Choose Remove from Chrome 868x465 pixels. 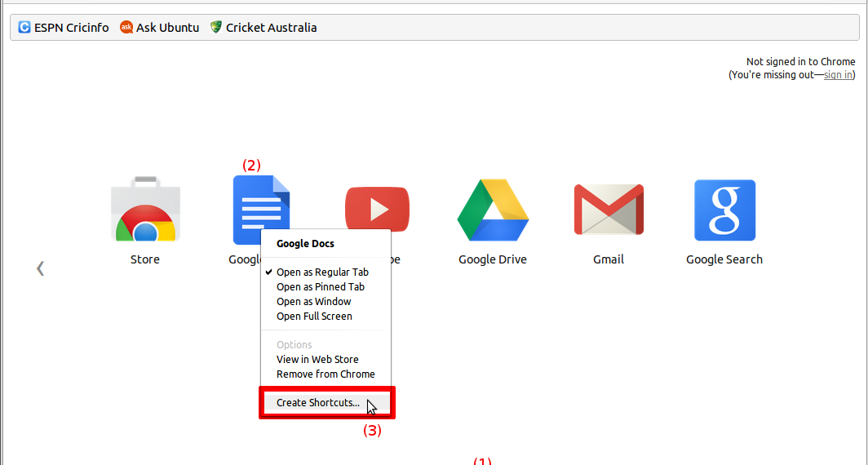click(326, 374)
